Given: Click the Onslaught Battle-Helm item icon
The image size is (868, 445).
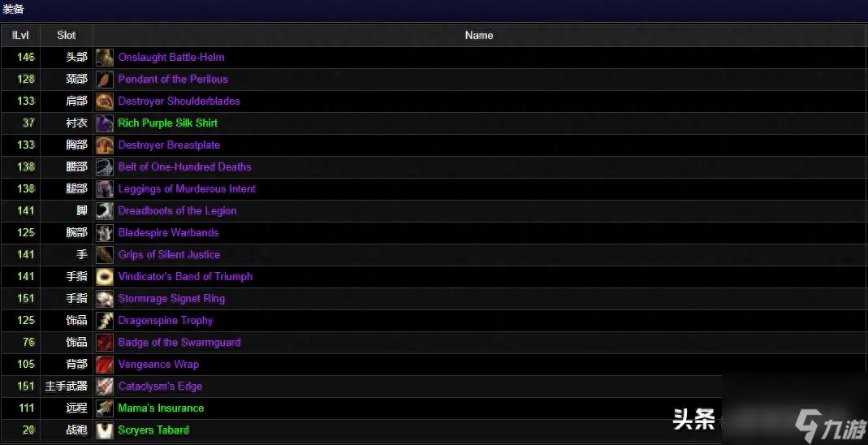Looking at the screenshot, I should [104, 58].
